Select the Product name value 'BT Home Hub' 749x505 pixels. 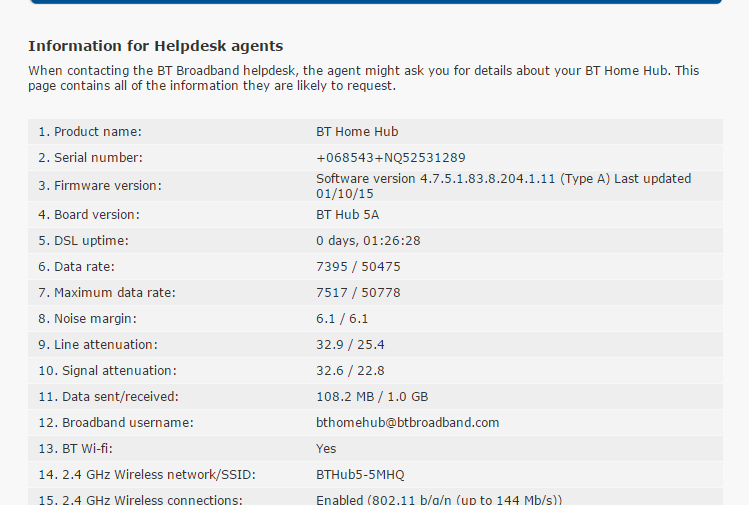pyautogui.click(x=357, y=131)
